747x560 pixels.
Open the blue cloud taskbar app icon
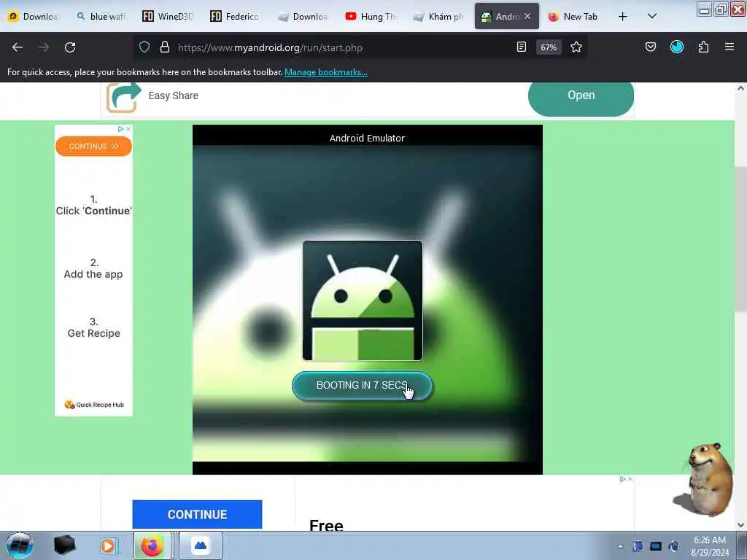point(201,545)
